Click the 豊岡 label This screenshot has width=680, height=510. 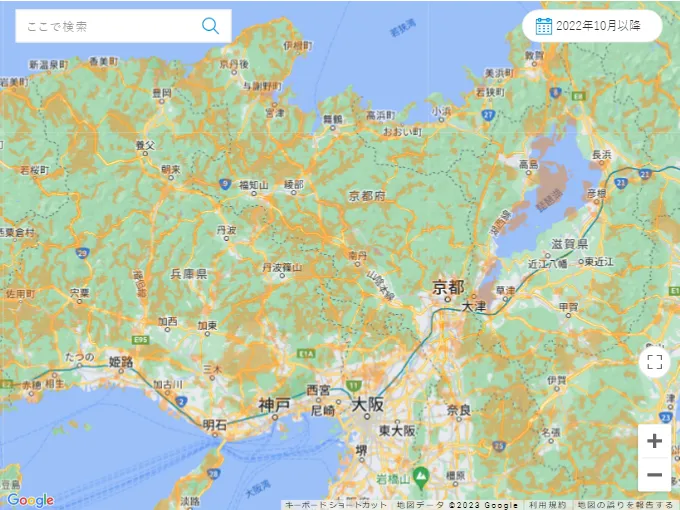[162, 92]
